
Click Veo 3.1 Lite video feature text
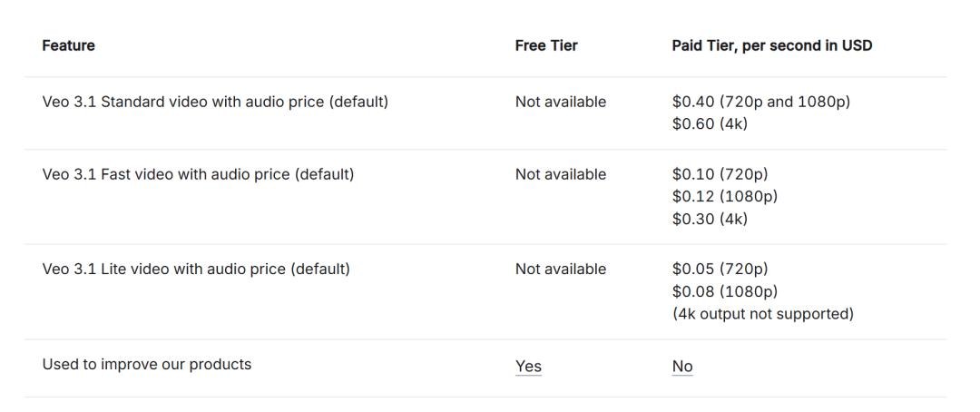pyautogui.click(x=196, y=269)
